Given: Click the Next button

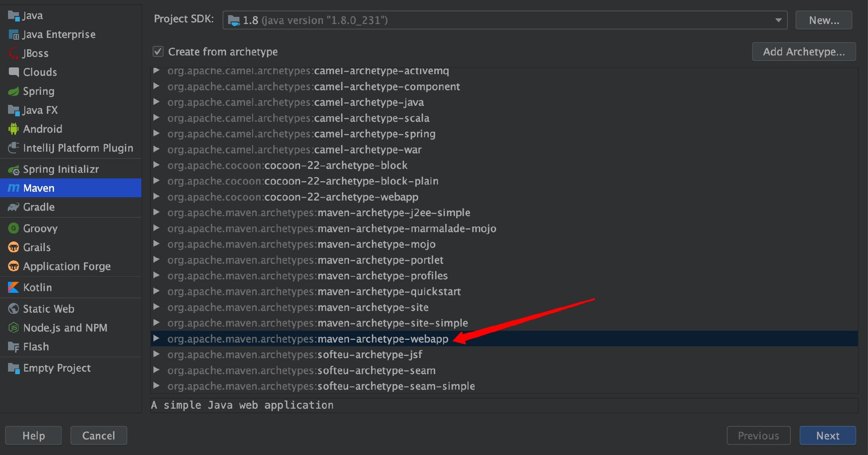Looking at the screenshot, I should point(828,436).
